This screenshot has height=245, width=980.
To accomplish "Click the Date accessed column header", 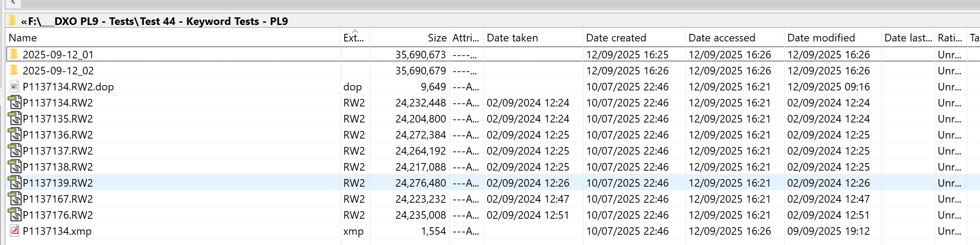I will pos(721,38).
